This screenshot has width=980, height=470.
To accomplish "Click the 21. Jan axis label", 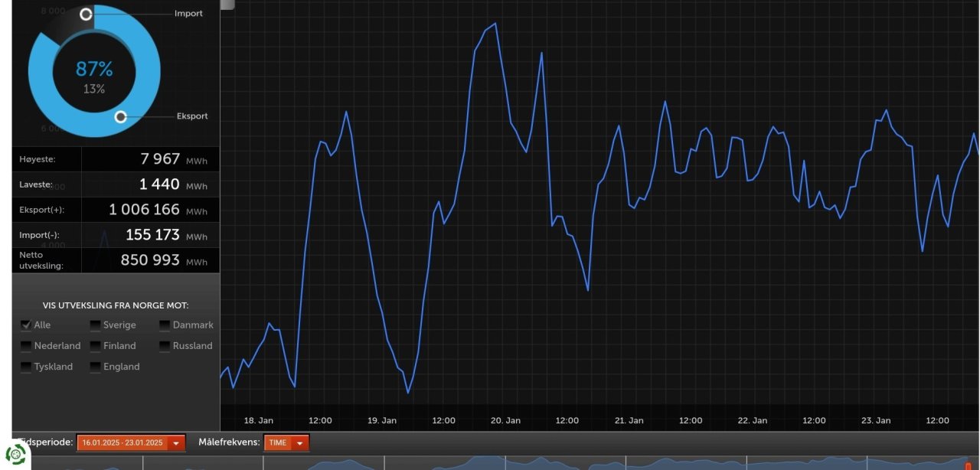I will (629, 420).
